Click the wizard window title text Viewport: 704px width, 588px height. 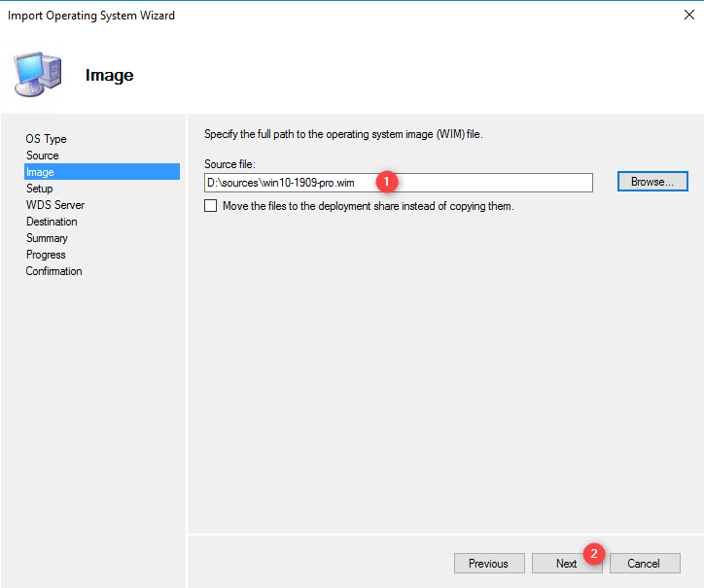coord(91,16)
